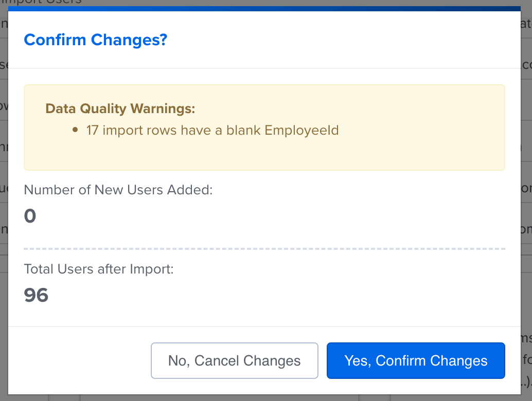The height and width of the screenshot is (401, 532).
Task: Click the bullet point marker in warning box
Action: (76, 130)
